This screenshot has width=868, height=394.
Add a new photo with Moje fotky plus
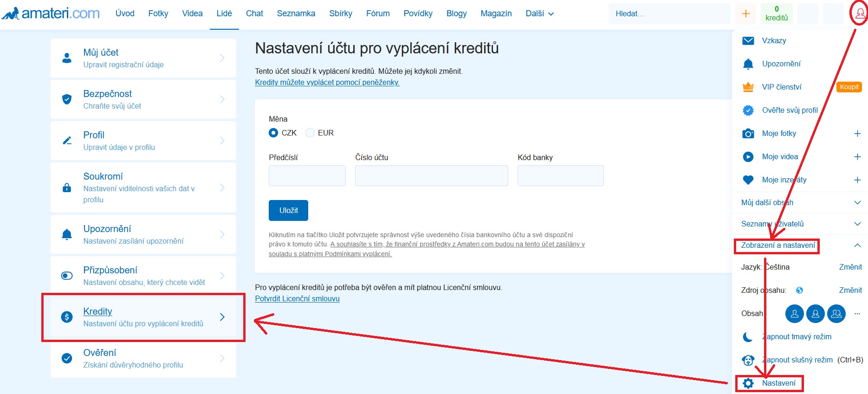pyautogui.click(x=857, y=134)
